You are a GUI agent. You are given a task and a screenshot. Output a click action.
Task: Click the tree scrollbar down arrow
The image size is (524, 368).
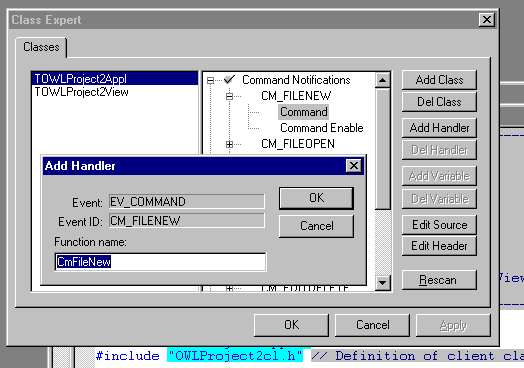(x=383, y=283)
